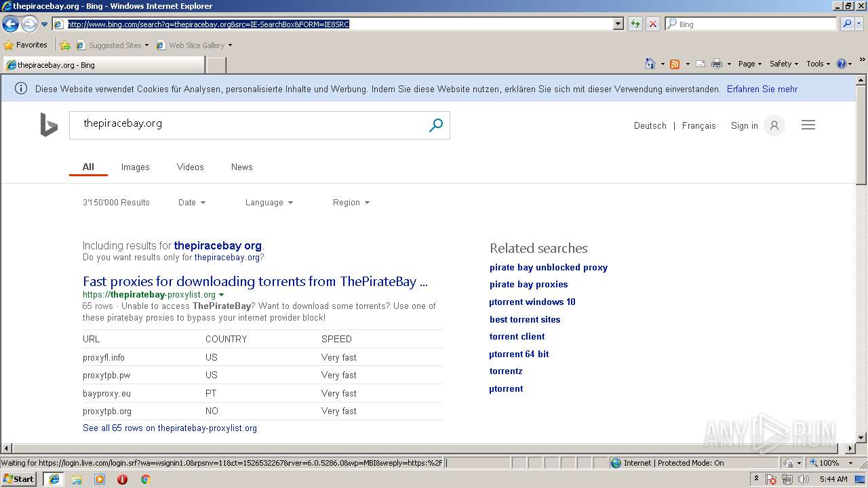Click the horizontal scrollbar right arrow
The image size is (868, 488).
[850, 449]
